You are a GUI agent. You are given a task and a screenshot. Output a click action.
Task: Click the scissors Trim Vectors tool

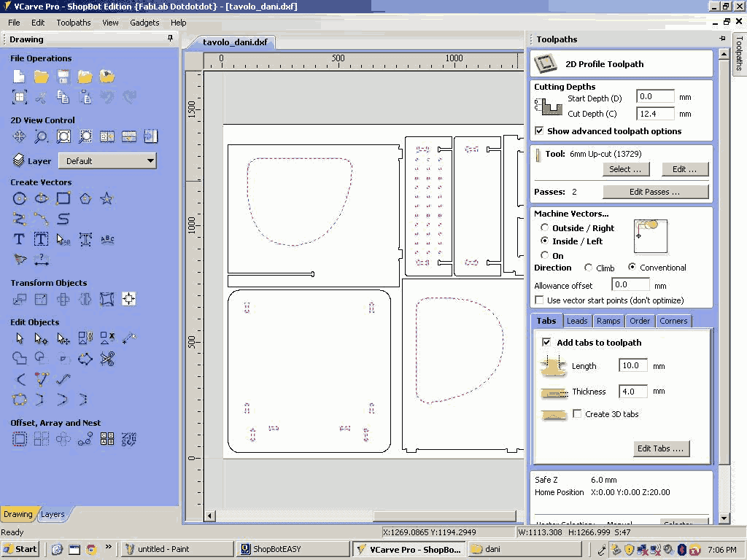(x=107, y=359)
